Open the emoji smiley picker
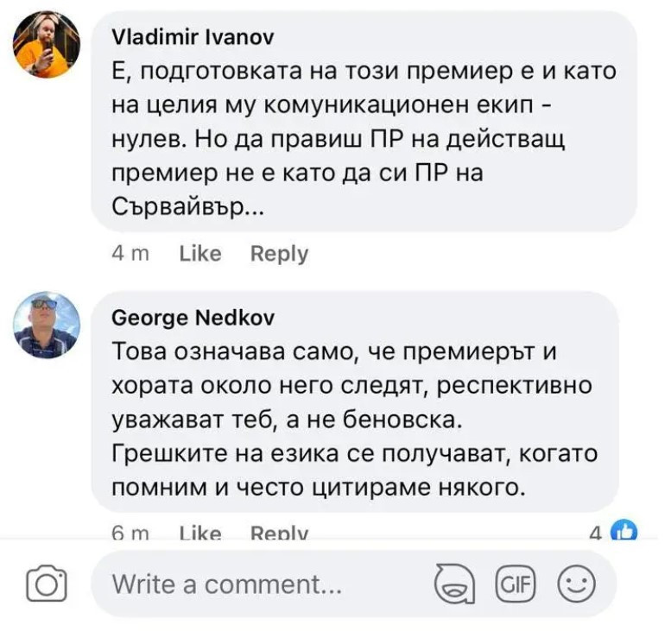Image resolution: width=671 pixels, height=644 pixels. pos(576,585)
